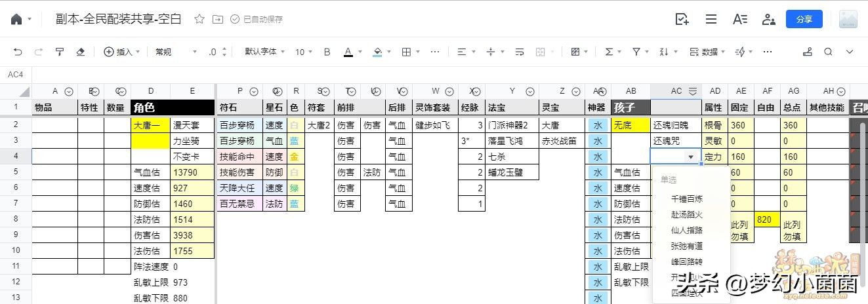The width and height of the screenshot is (868, 304).
Task: Open the collaboration share-link toolbar icon
Action: (x=807, y=52)
